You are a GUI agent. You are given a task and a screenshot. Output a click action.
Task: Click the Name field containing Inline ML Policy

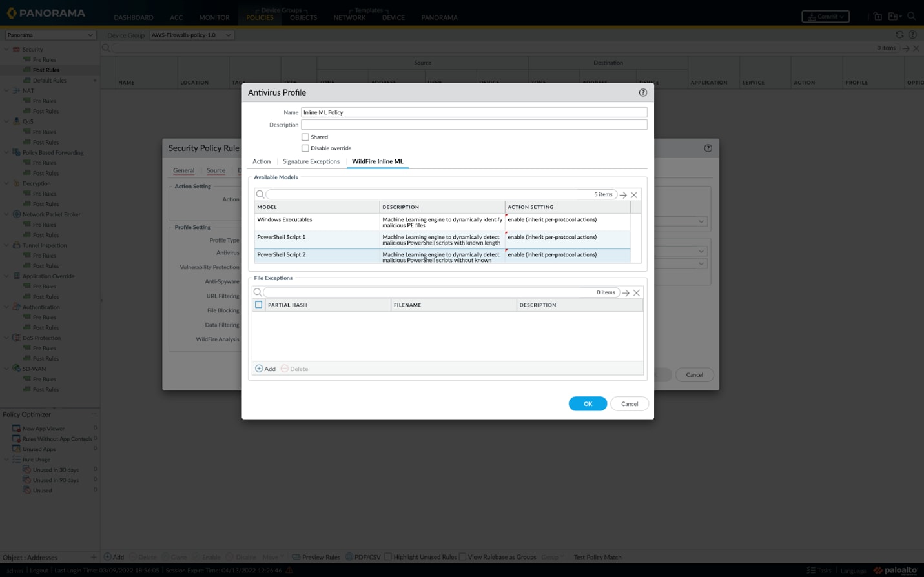475,112
